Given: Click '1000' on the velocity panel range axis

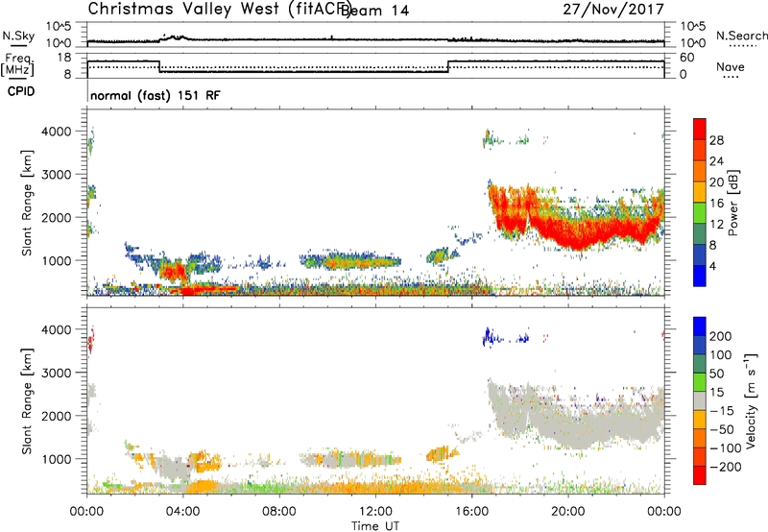Looking at the screenshot, I should pos(56,459).
